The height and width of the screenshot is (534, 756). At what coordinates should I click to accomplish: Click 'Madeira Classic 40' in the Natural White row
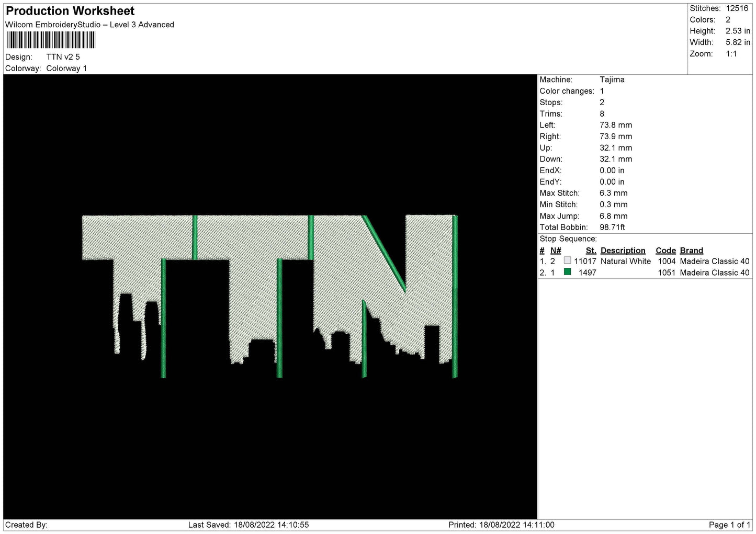[715, 262]
